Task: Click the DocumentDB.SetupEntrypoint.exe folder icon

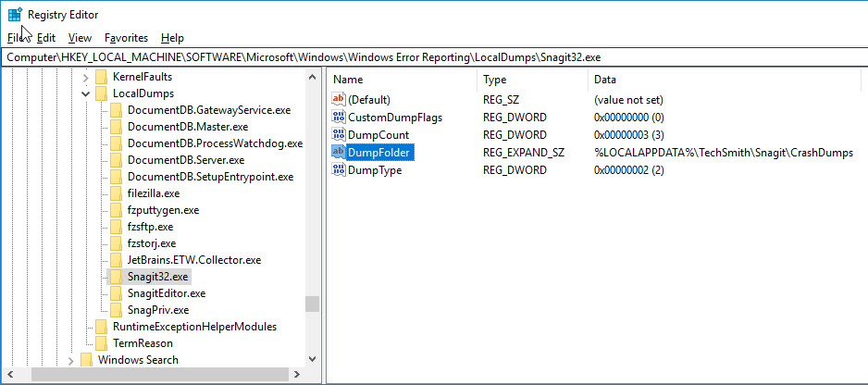Action: click(x=116, y=177)
